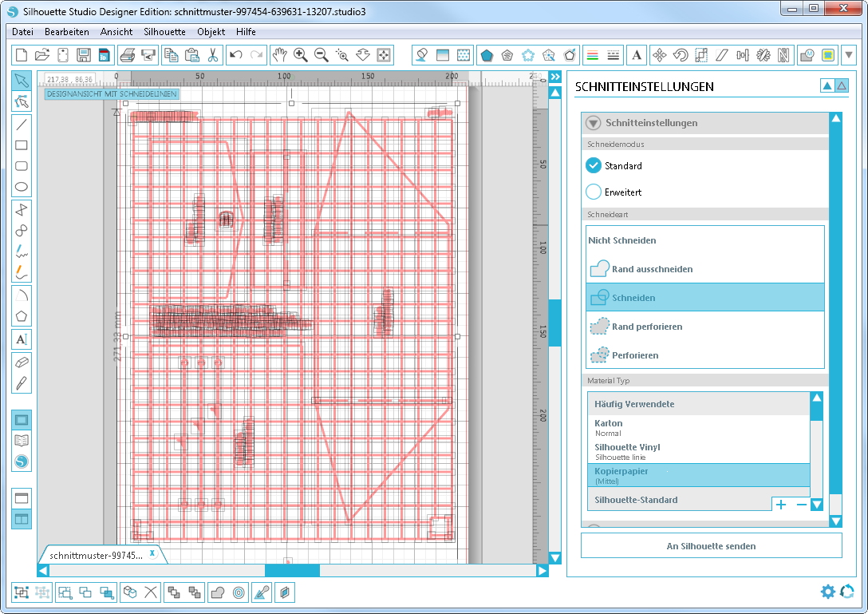868x614 pixels.
Task: Open the Silhouette menu
Action: click(164, 32)
